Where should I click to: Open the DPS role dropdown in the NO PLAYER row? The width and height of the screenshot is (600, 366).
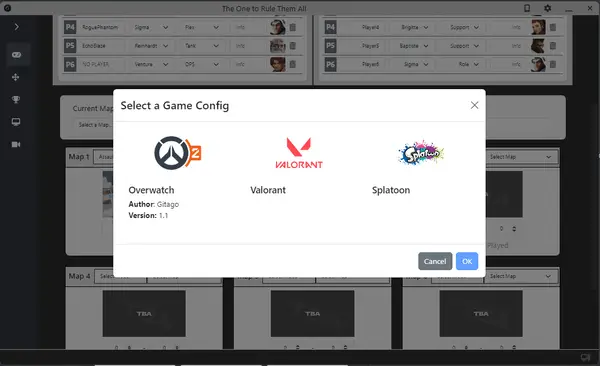click(x=202, y=64)
